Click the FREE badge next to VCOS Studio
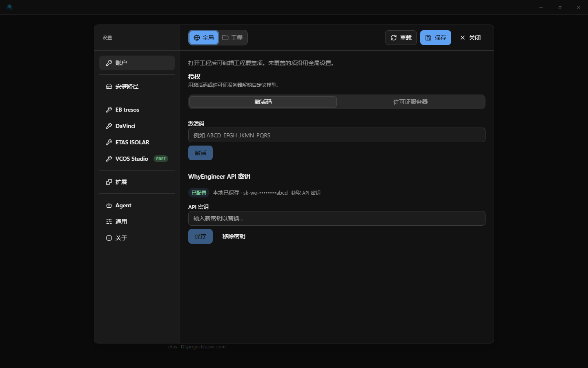Image resolution: width=588 pixels, height=368 pixels. tap(161, 159)
